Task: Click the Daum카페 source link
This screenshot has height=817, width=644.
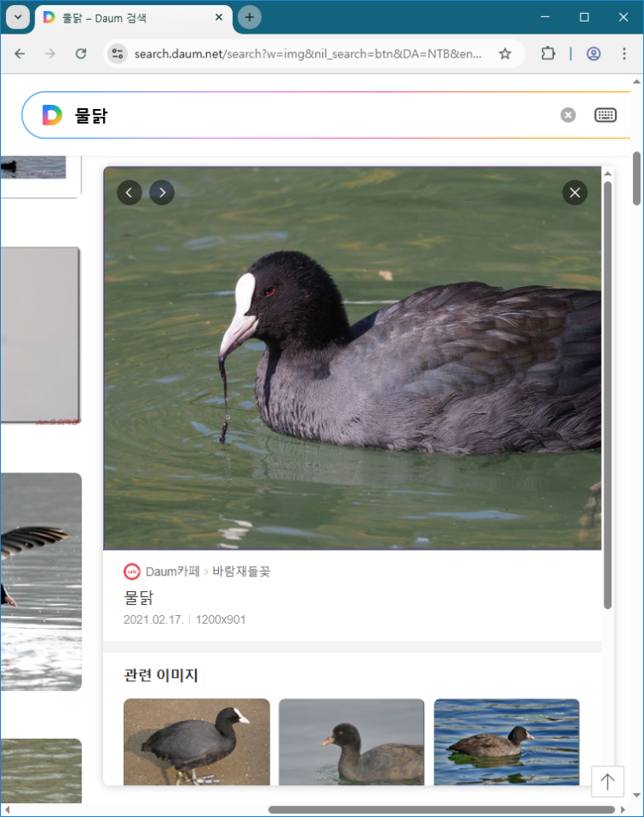Action: tap(172, 571)
